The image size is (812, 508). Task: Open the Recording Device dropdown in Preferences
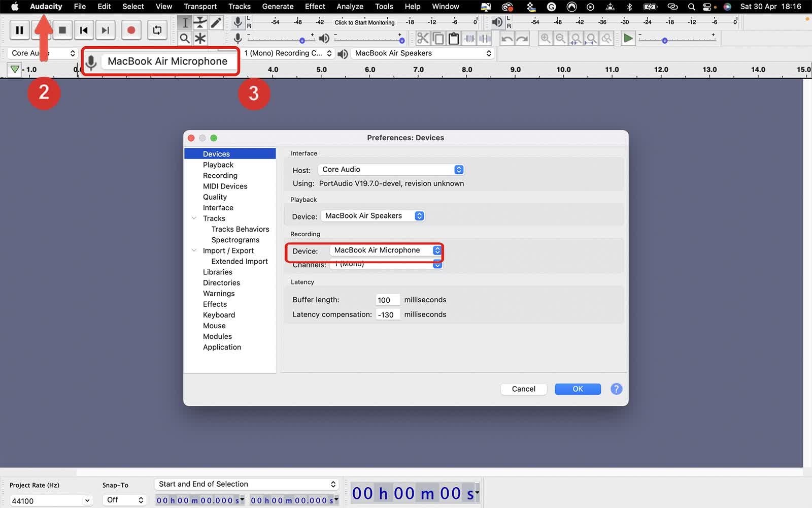(386, 250)
